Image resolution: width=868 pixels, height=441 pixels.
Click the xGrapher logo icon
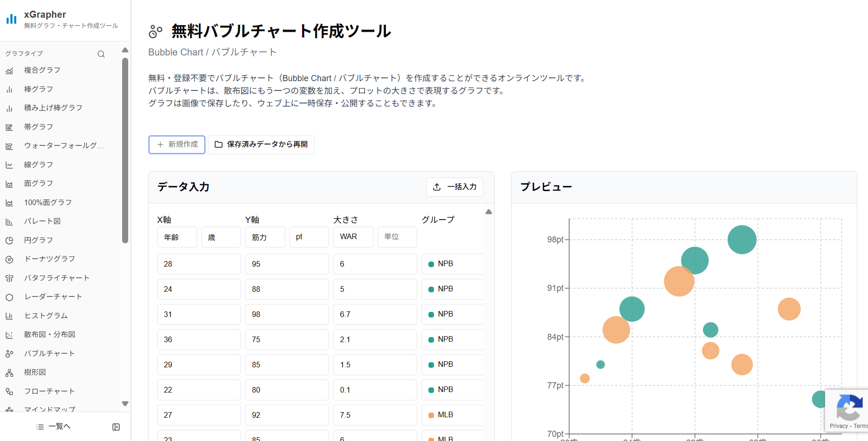[11, 19]
